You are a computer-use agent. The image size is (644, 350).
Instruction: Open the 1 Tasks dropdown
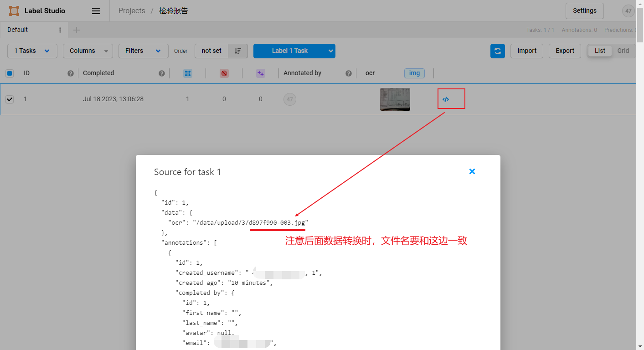click(32, 51)
